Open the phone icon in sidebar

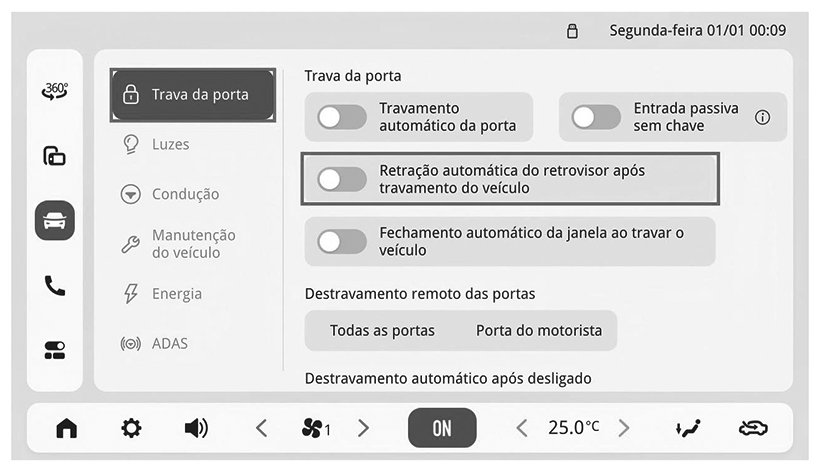click(x=55, y=285)
